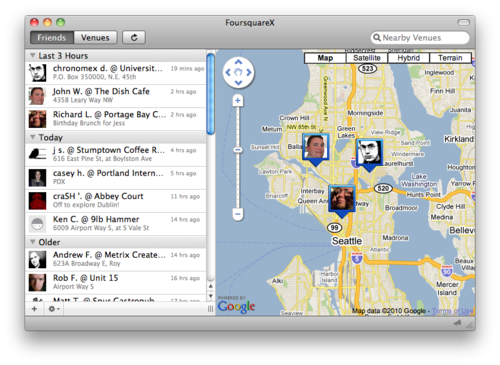The image size is (500, 365).
Task: Click Andrew F. avatar in list
Action: (37, 259)
